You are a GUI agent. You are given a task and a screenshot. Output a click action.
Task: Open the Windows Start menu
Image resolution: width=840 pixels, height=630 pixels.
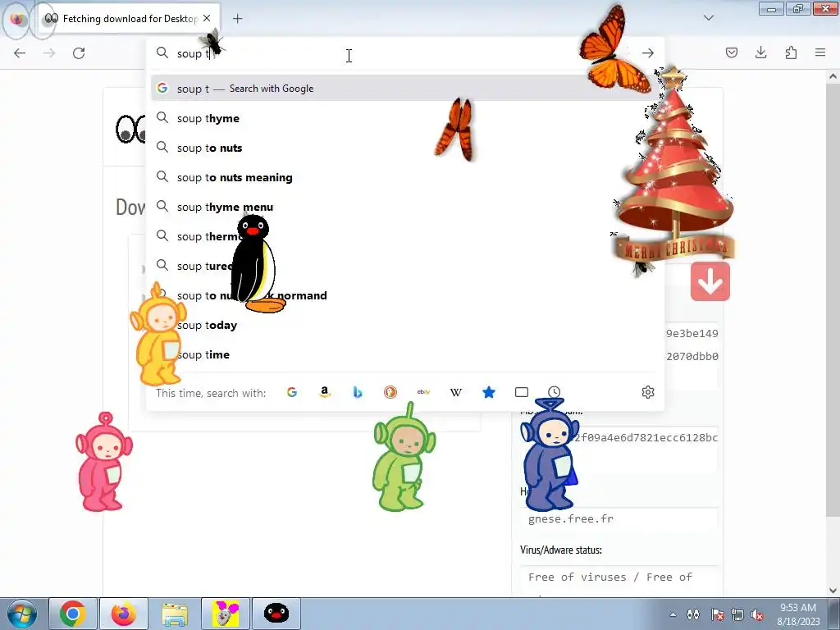21,614
